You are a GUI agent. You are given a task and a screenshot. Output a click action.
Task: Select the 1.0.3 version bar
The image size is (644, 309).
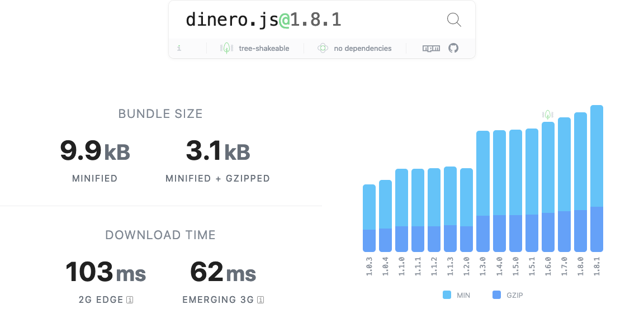[x=369, y=218]
